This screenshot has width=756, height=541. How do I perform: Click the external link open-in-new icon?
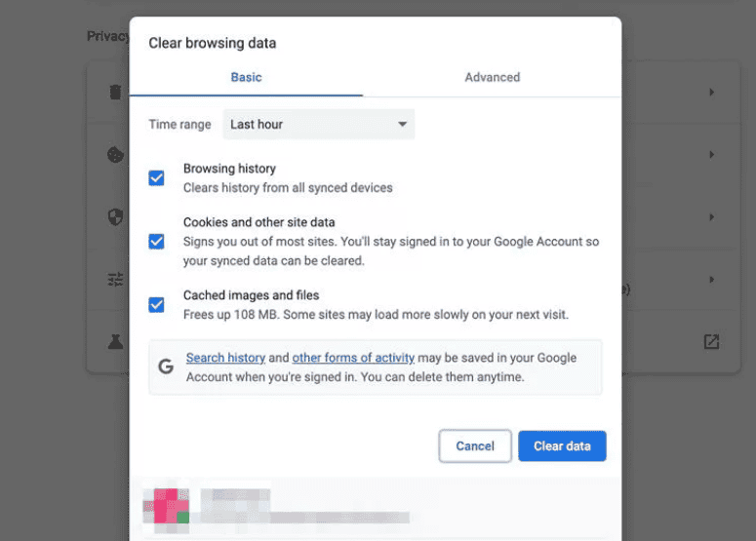click(x=711, y=342)
